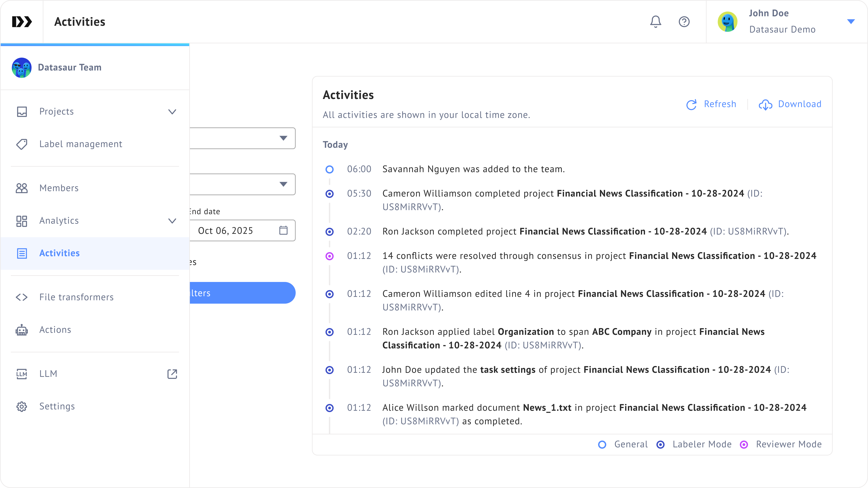Screen dimensions: 868x488
Task: Open the John Doe account dropdown arrow
Action: (851, 21)
